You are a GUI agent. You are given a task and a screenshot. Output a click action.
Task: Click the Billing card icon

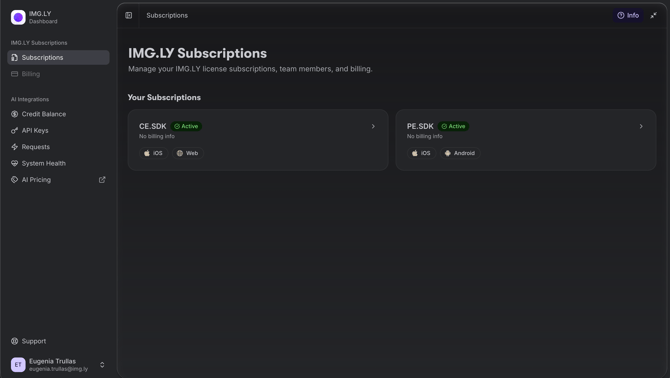coord(15,74)
